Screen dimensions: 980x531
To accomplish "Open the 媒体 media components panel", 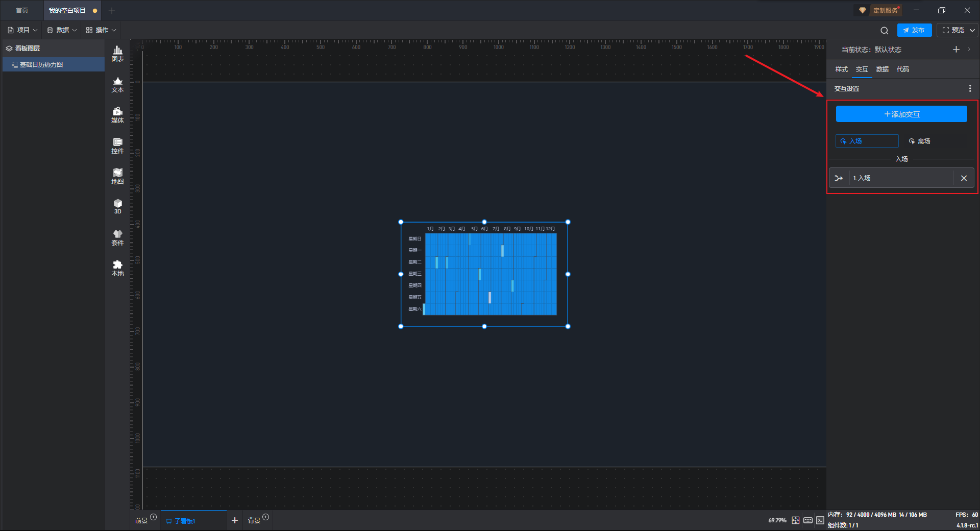I will pyautogui.click(x=117, y=115).
